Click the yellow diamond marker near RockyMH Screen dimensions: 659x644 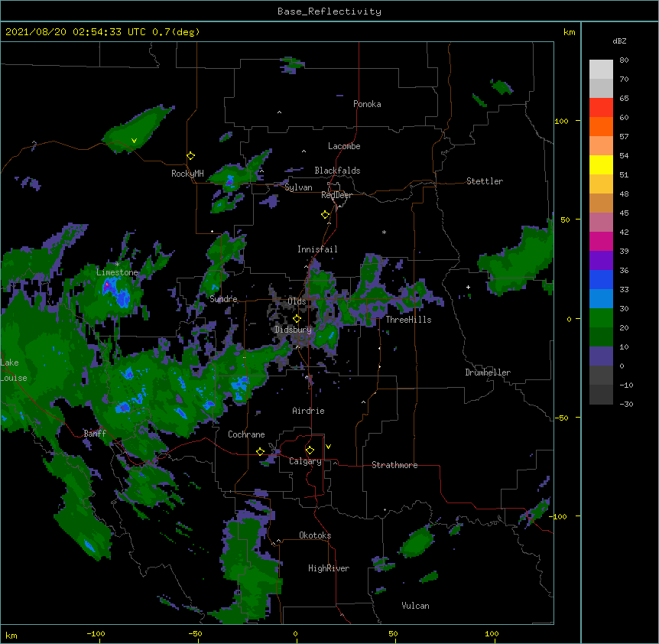[x=191, y=156]
